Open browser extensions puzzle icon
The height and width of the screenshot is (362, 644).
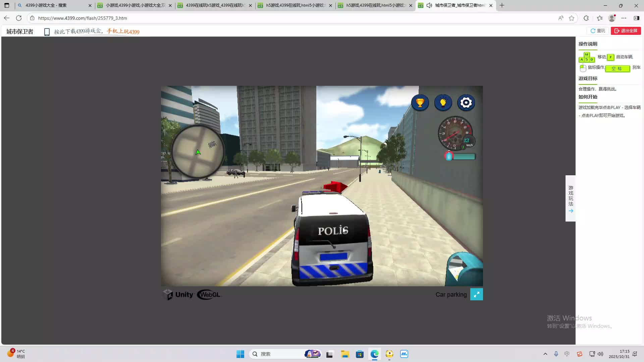click(586, 18)
